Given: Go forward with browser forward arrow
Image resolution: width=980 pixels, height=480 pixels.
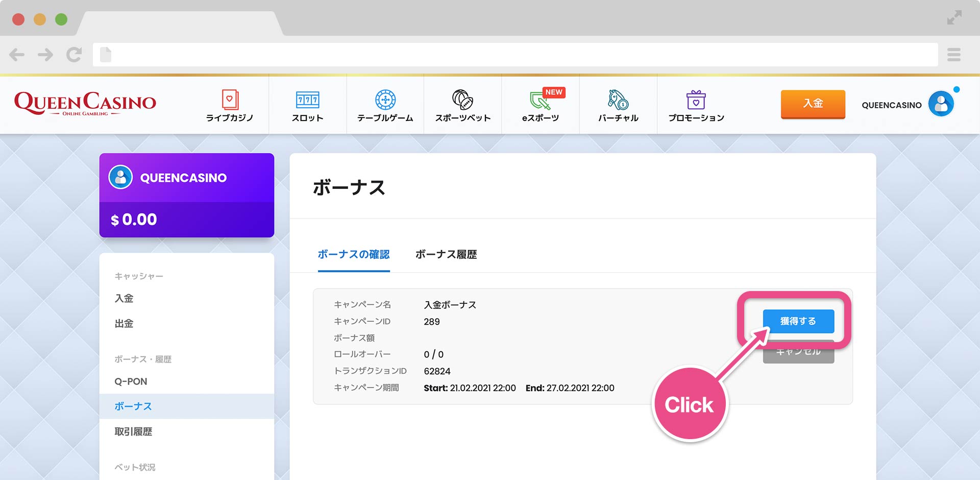Looking at the screenshot, I should pos(45,55).
